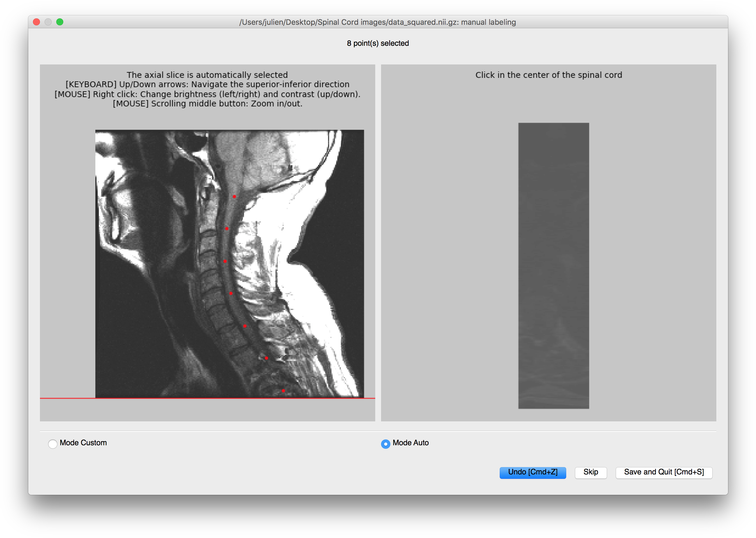Viewport: 756px width, 538px height.
Task: Click the bottommost red point near image edge
Action: point(283,390)
